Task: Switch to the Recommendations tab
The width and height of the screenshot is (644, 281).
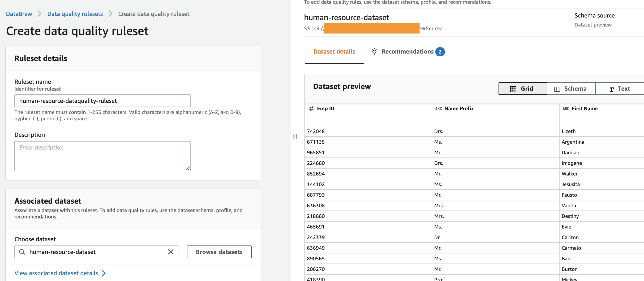Action: 407,52
